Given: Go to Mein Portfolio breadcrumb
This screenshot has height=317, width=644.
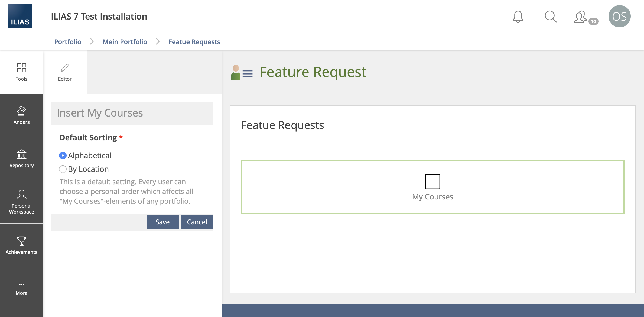Looking at the screenshot, I should pos(125,42).
